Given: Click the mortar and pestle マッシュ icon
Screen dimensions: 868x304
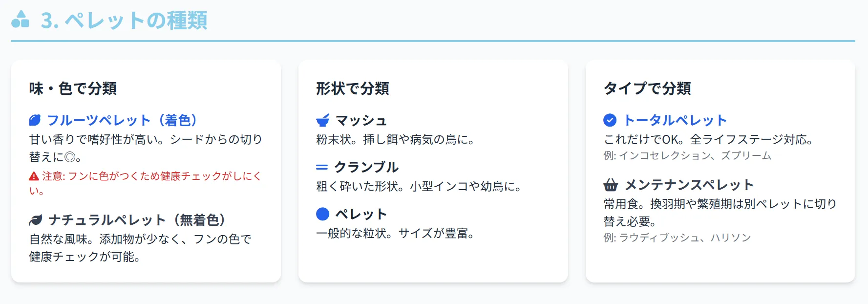Looking at the screenshot, I should point(323,120).
